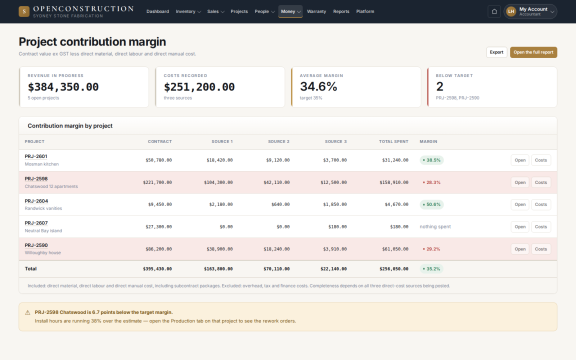Viewport: 576px width, 360px height.
Task: Expand the People menu dropdown
Action: (x=264, y=11)
